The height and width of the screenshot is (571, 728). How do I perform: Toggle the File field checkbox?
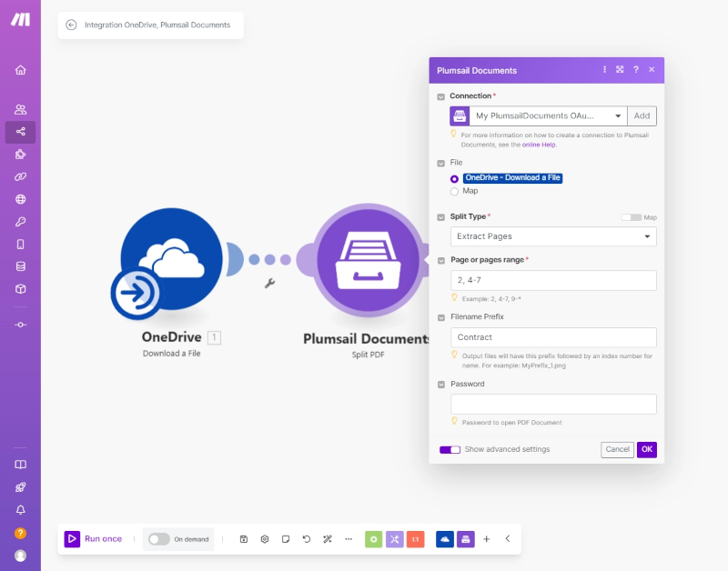click(x=441, y=164)
